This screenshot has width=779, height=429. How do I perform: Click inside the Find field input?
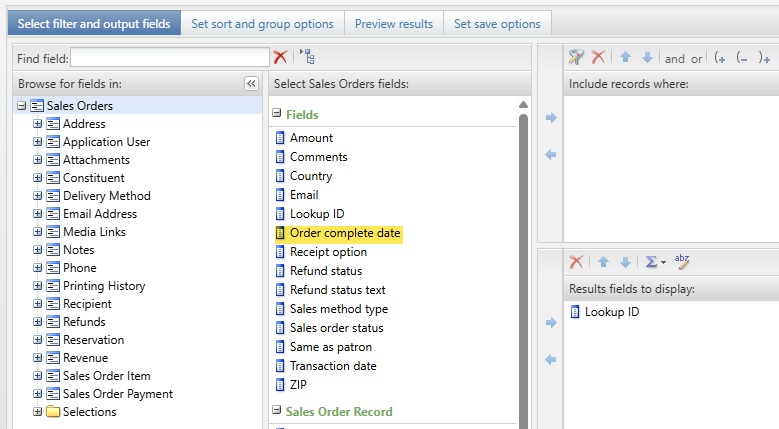point(170,59)
